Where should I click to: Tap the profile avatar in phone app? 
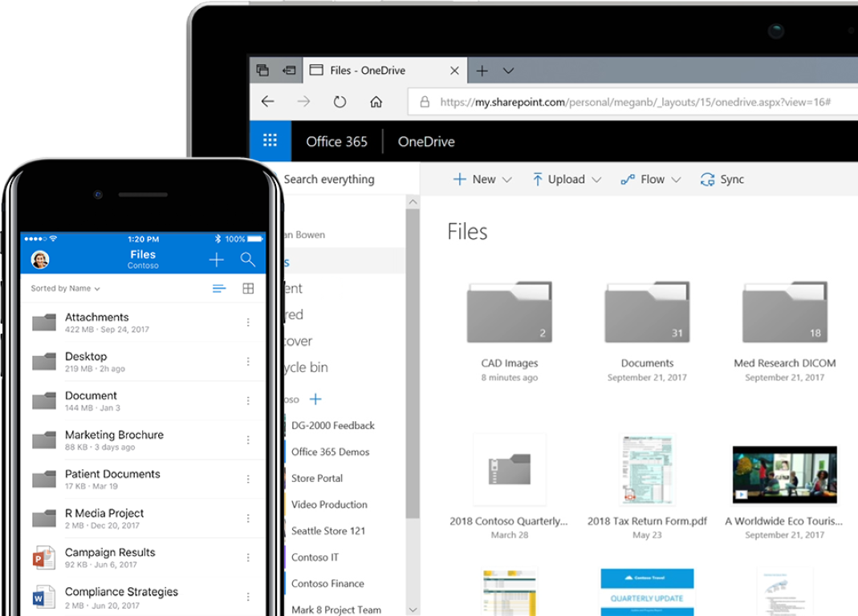point(40,259)
